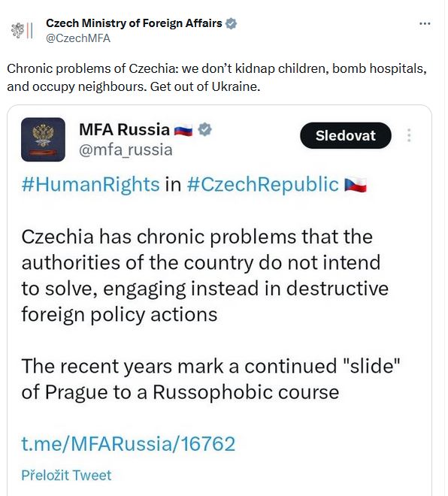Open t.me/MFARussia/16762 Telegram link
This screenshot has width=448, height=496.
pyautogui.click(x=129, y=443)
